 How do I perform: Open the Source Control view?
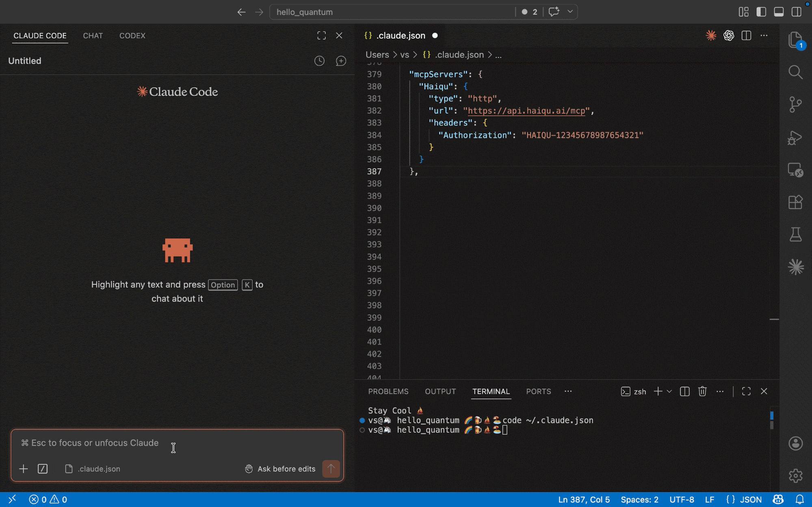(795, 105)
